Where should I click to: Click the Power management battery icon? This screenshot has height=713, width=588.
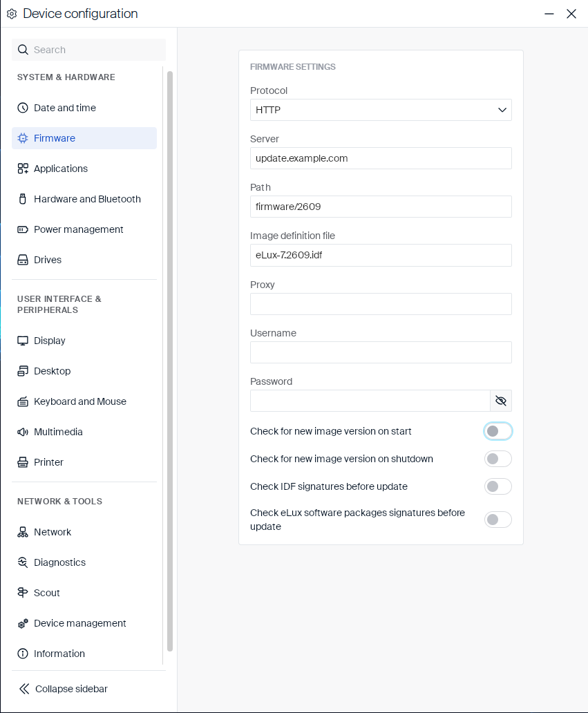point(23,229)
